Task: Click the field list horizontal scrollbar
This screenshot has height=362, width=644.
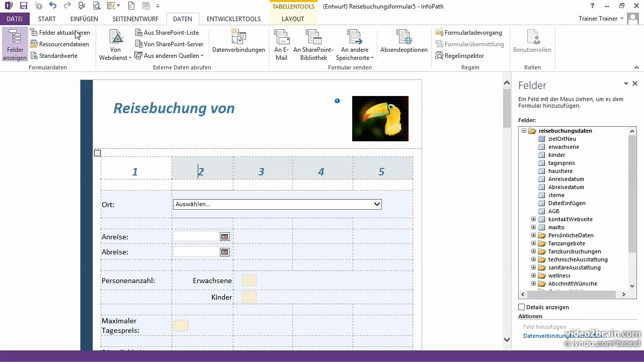Action: [x=574, y=294]
